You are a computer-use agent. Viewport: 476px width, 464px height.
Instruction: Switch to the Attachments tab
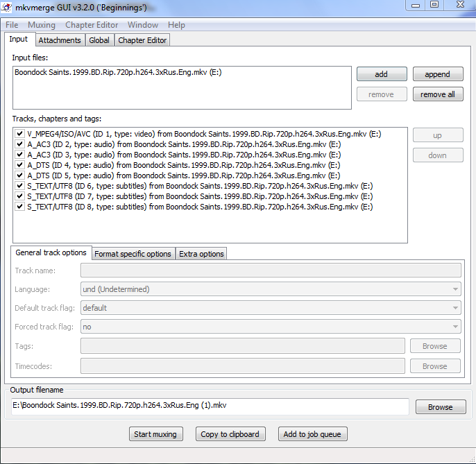click(x=60, y=40)
